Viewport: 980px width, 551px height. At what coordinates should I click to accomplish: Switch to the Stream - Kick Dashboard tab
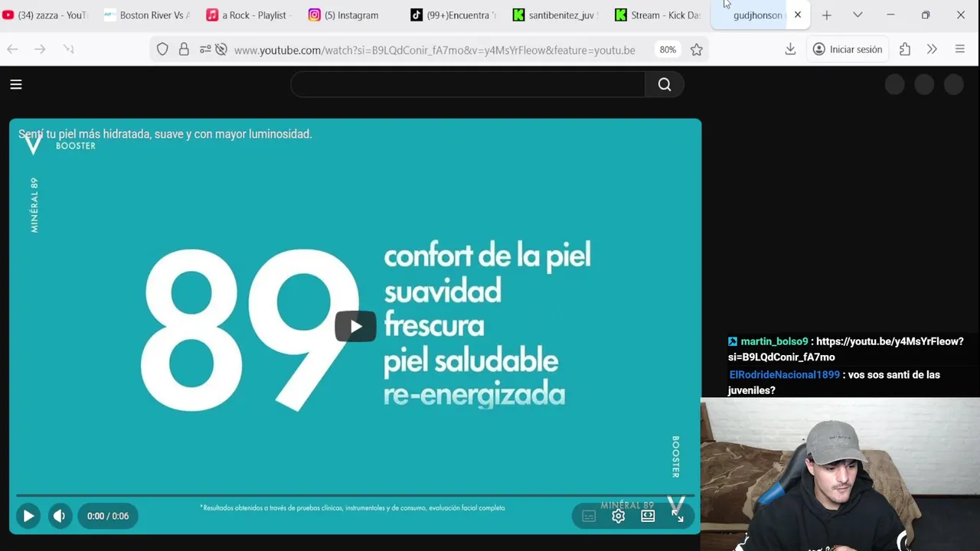pyautogui.click(x=659, y=15)
